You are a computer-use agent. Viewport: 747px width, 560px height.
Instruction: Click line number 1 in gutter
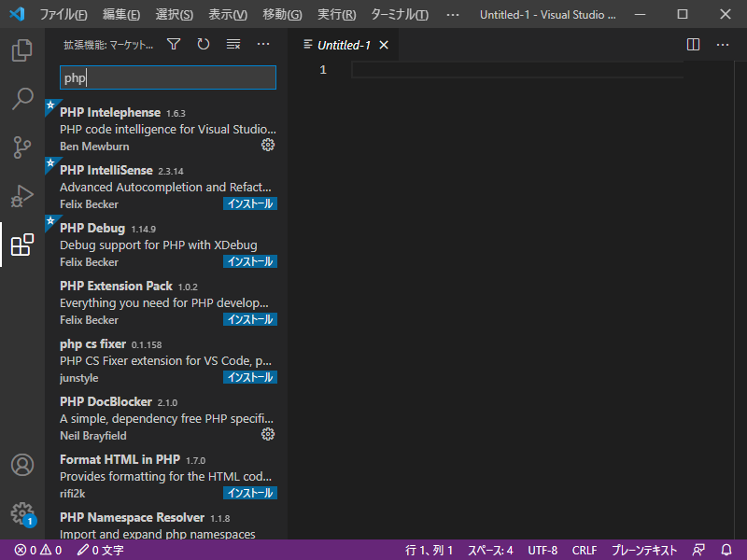point(323,70)
